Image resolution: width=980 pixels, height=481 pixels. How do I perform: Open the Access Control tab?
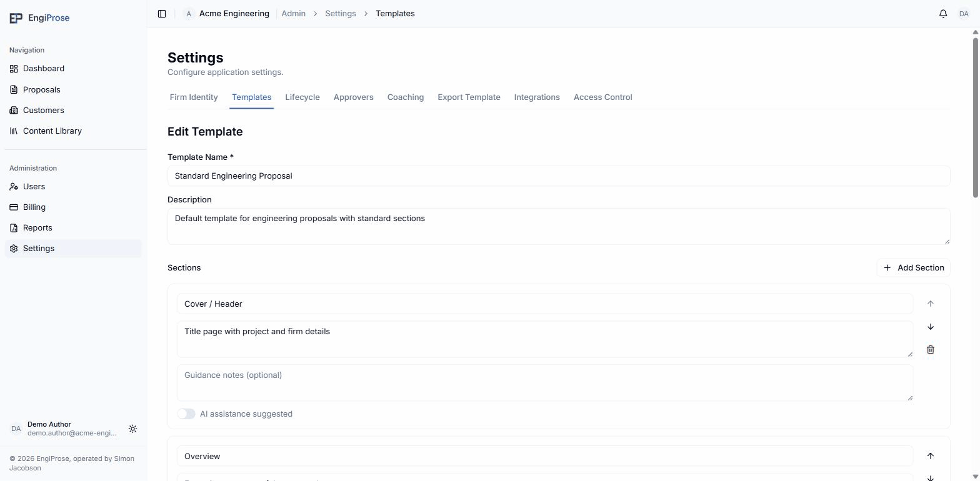point(603,97)
